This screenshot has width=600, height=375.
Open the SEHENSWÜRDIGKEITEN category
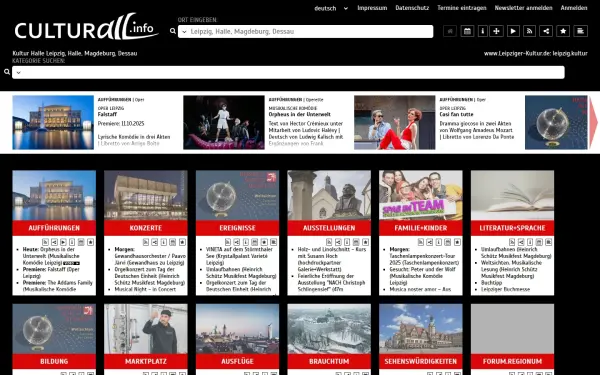tap(421, 361)
